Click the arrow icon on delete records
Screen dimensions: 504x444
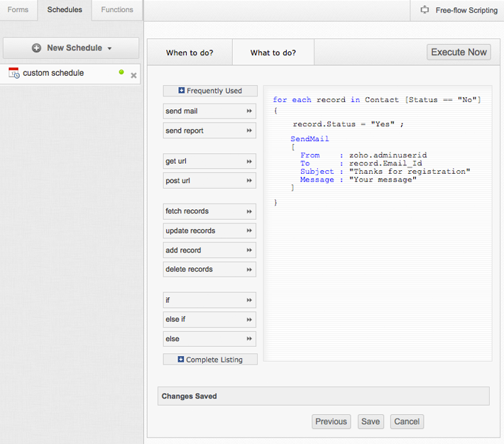249,270
